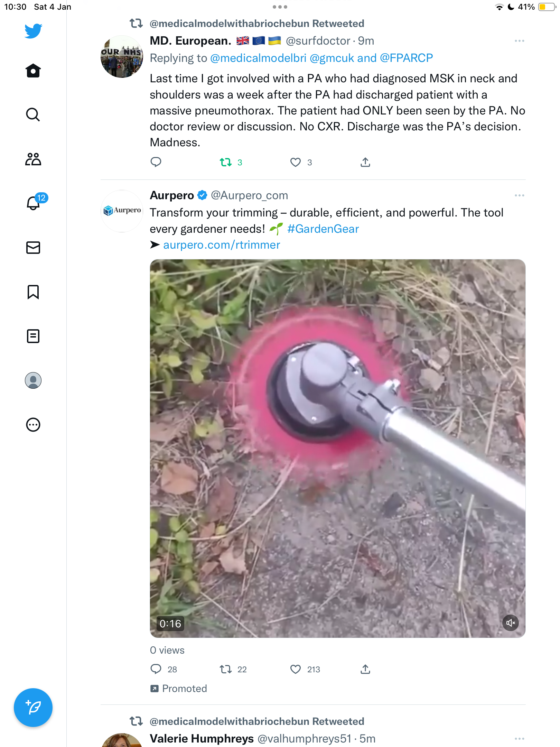The width and height of the screenshot is (560, 747).
Task: Unmute the Aurpero promoted video
Action: tap(511, 623)
